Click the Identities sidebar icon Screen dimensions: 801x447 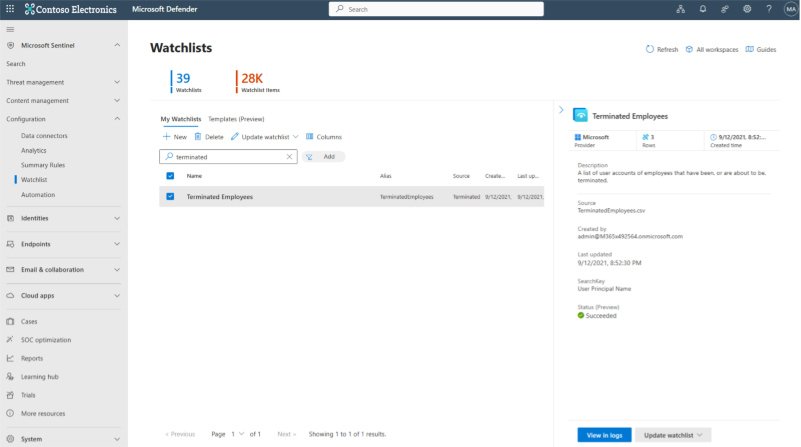tap(10, 218)
